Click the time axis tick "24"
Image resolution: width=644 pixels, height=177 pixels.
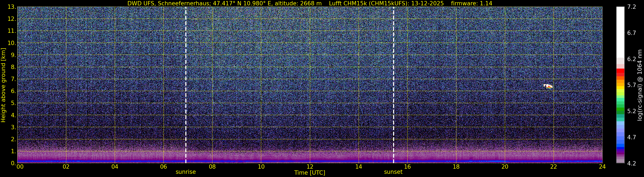tap(602, 167)
